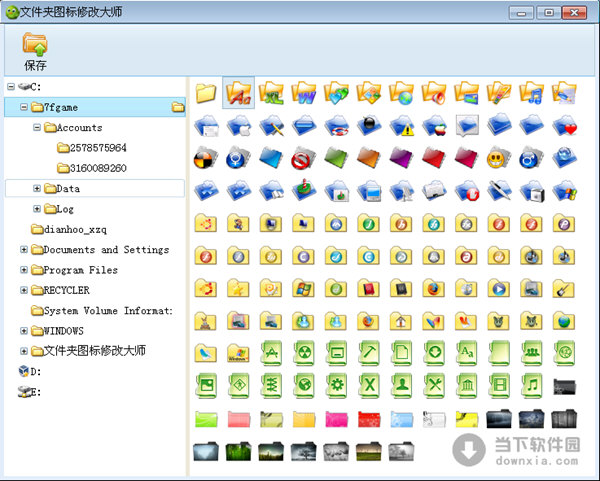This screenshot has height=481, width=600.
Task: Select the Log folder label
Action: (65, 209)
